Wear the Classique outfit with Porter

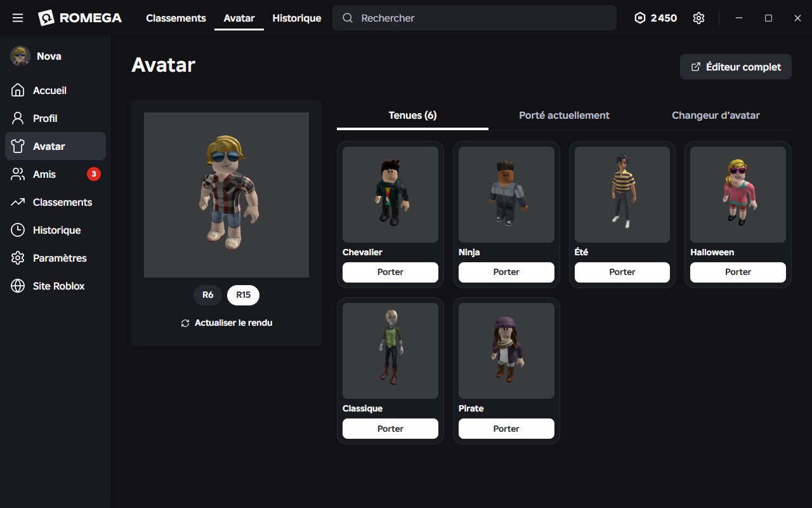[390, 429]
